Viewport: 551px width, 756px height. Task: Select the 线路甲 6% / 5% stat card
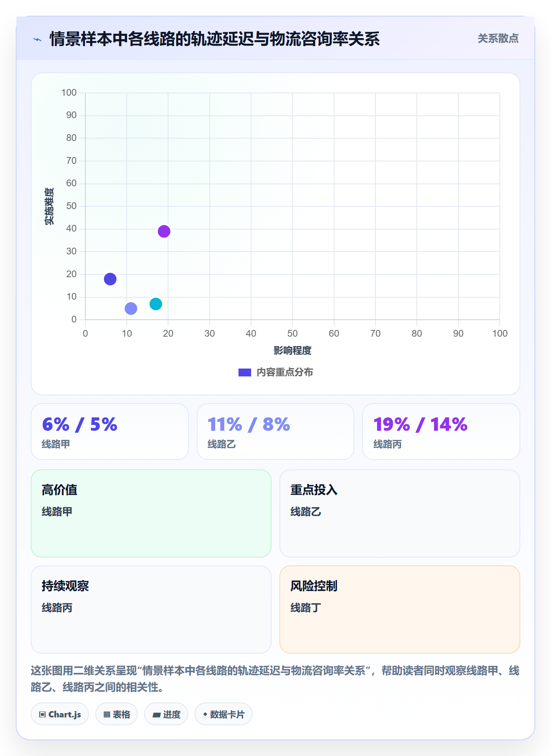click(x=110, y=432)
